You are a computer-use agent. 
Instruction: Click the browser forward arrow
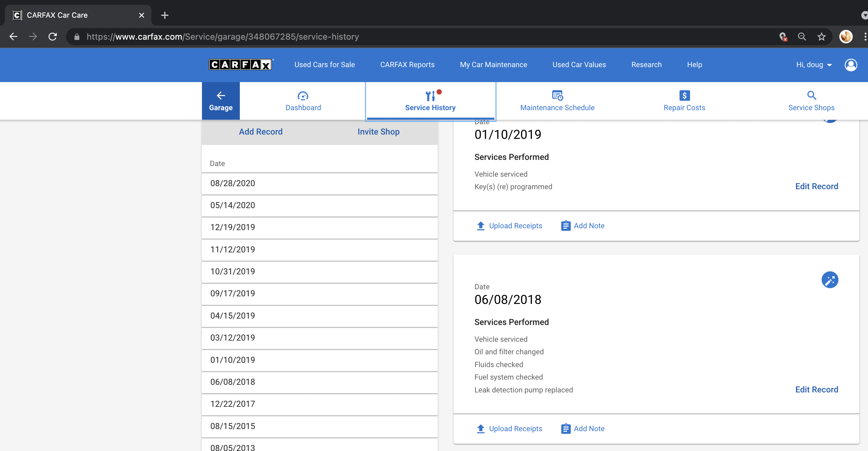[x=33, y=37]
